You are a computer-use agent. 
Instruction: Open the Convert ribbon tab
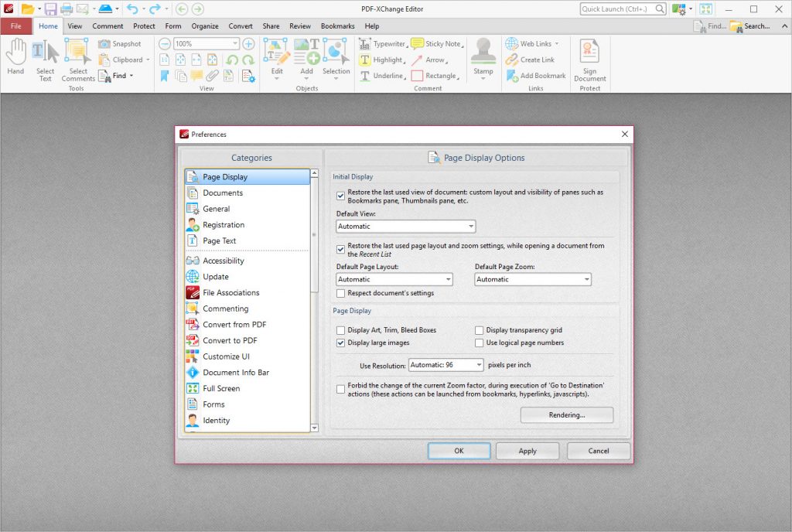(241, 26)
